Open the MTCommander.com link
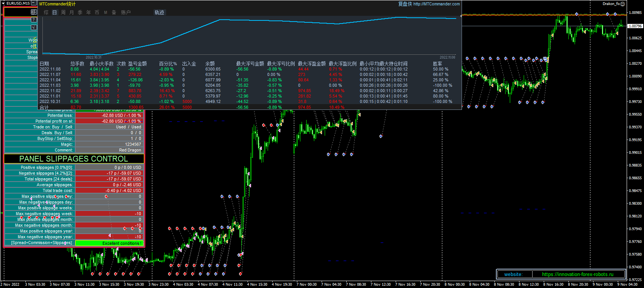Image resolution: width=644 pixels, height=288 pixels. pyautogui.click(x=437, y=4)
